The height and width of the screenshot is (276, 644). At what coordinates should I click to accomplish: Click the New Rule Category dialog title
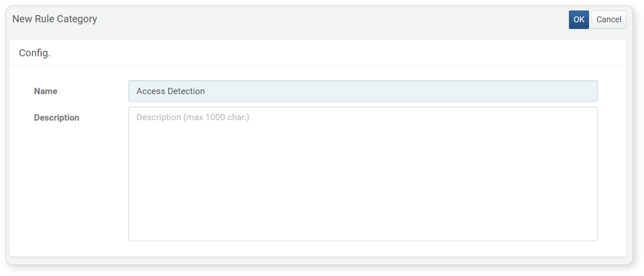pyautogui.click(x=55, y=19)
